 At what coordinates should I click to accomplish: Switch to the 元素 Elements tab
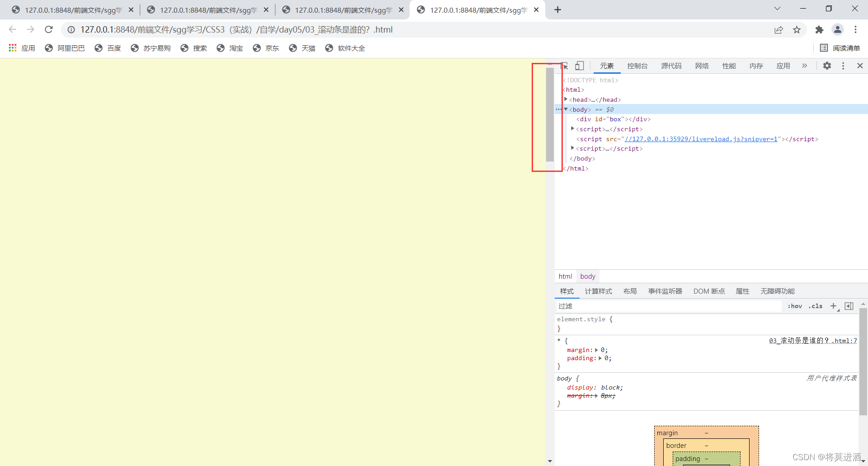pos(607,66)
